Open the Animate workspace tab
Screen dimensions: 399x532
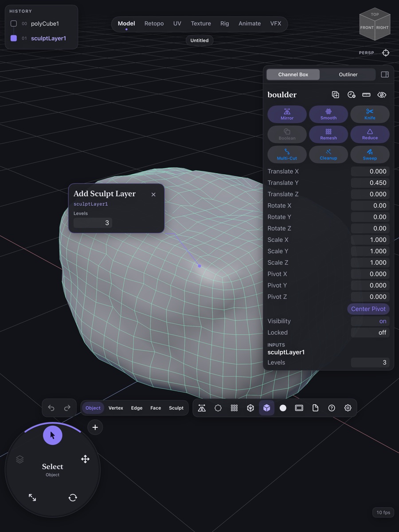coord(250,23)
